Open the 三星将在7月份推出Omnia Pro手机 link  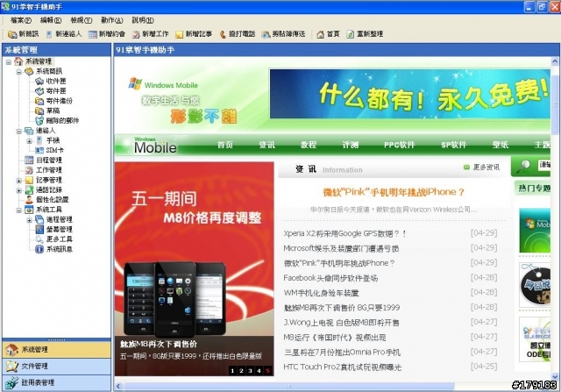pyautogui.click(x=342, y=353)
